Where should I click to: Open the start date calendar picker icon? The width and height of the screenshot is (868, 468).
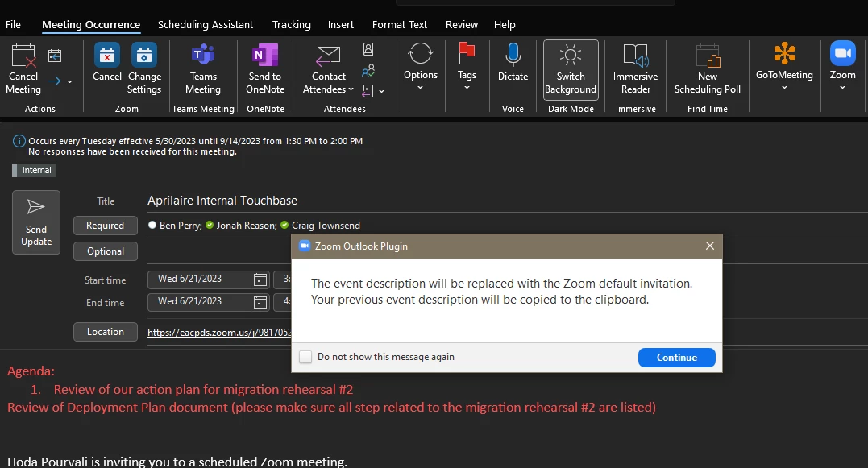(260, 280)
